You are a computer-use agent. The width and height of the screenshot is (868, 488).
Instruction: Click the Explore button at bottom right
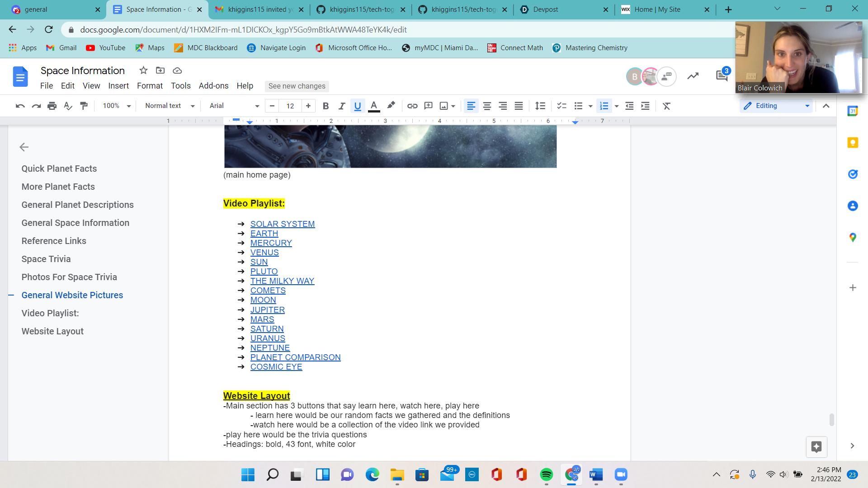tap(816, 447)
